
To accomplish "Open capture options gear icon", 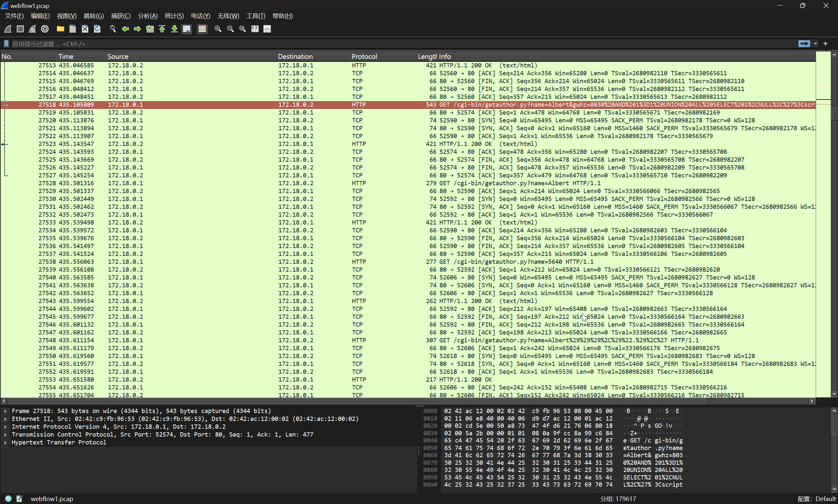I will point(45,29).
